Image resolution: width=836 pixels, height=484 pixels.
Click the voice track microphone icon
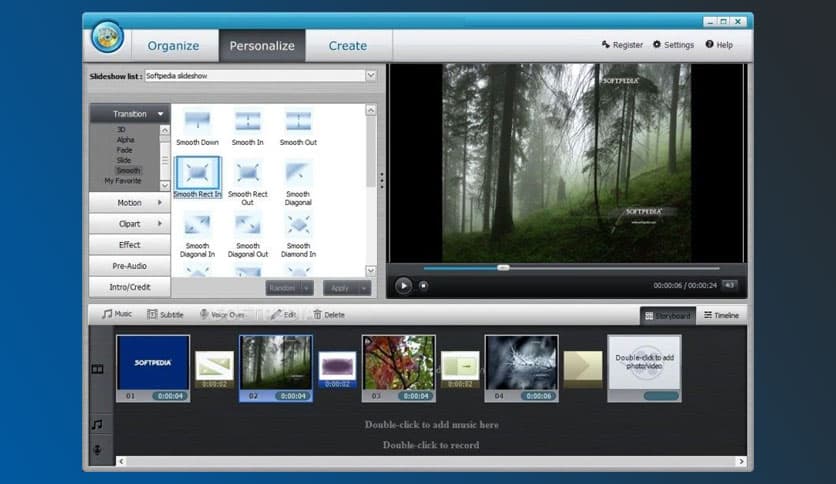98,450
